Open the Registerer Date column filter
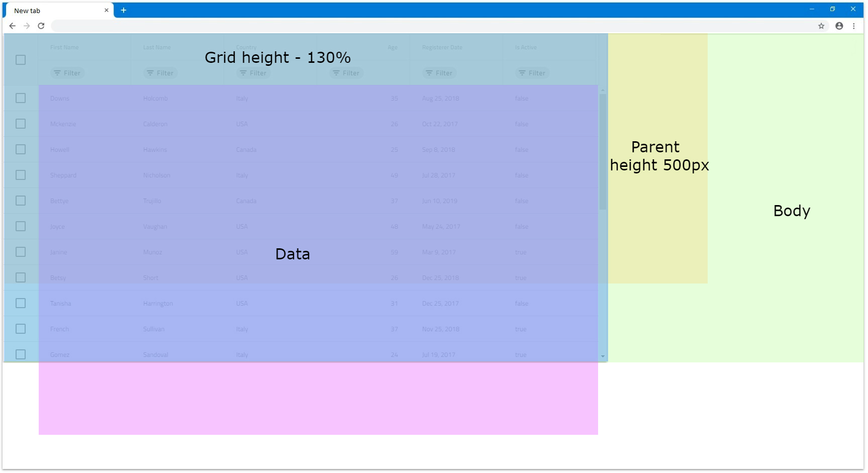The width and height of the screenshot is (868, 473). (439, 73)
